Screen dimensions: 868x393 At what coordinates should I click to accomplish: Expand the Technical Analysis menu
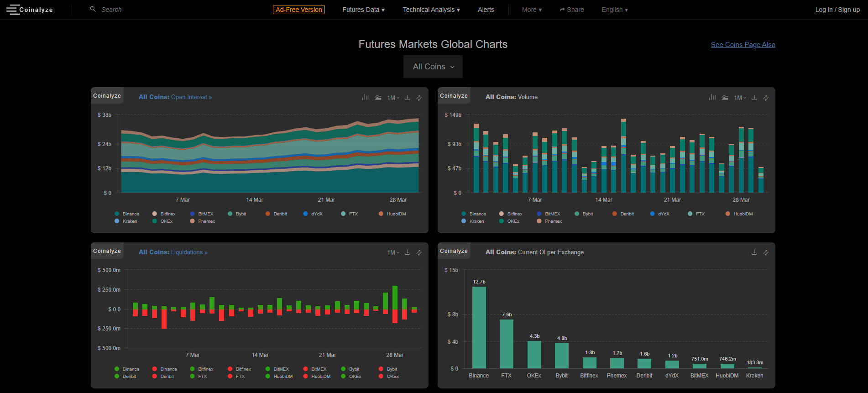tap(431, 10)
